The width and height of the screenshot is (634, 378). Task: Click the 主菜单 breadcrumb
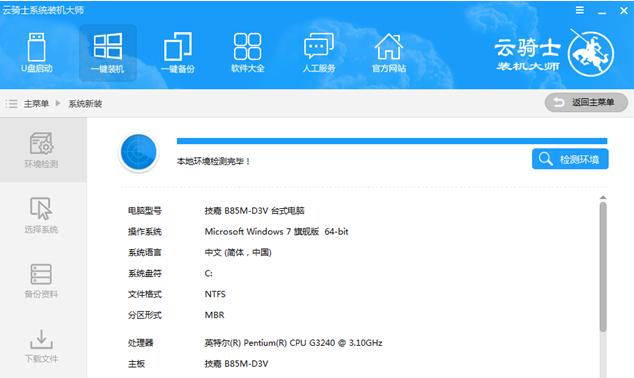click(x=36, y=104)
